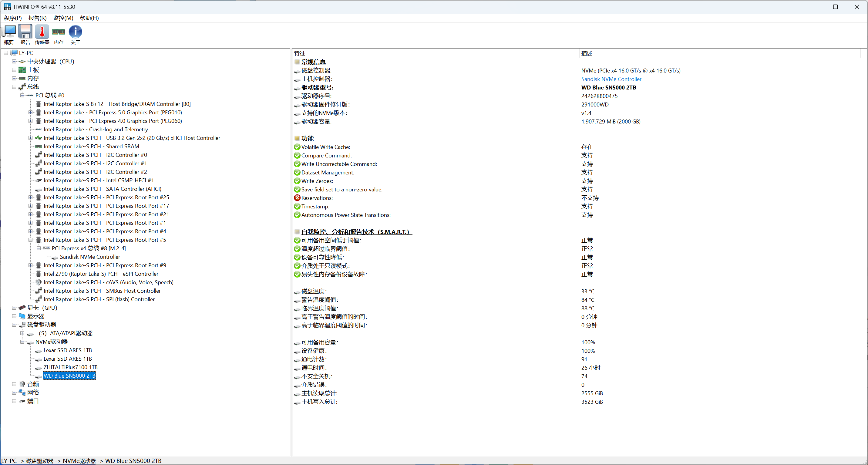Click the 显示器 monitor icon
This screenshot has width=868, height=465.
pyautogui.click(x=22, y=316)
